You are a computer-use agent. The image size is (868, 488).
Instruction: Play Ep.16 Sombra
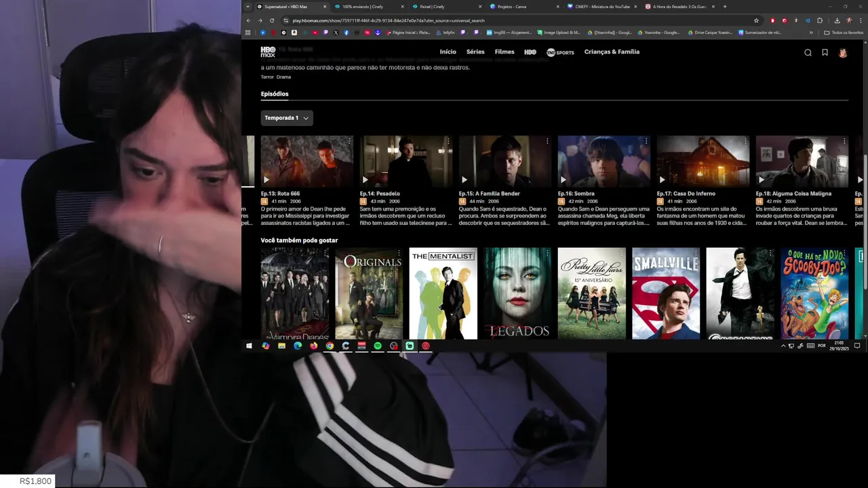pyautogui.click(x=564, y=180)
